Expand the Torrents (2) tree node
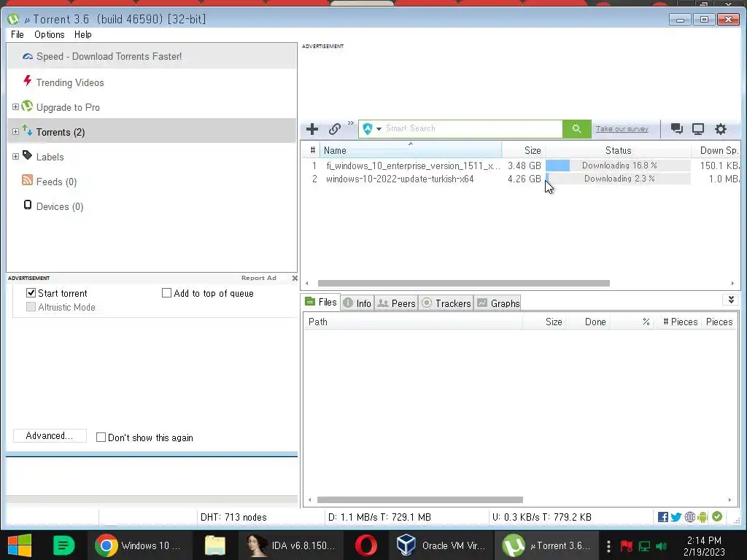This screenshot has height=560, width=747. pos(15,131)
